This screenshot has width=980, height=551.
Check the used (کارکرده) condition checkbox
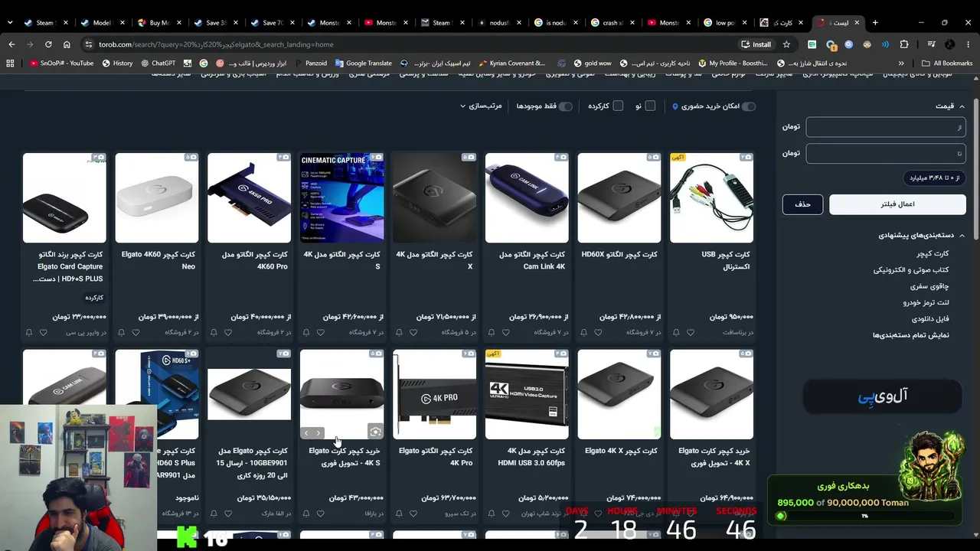[x=618, y=106]
